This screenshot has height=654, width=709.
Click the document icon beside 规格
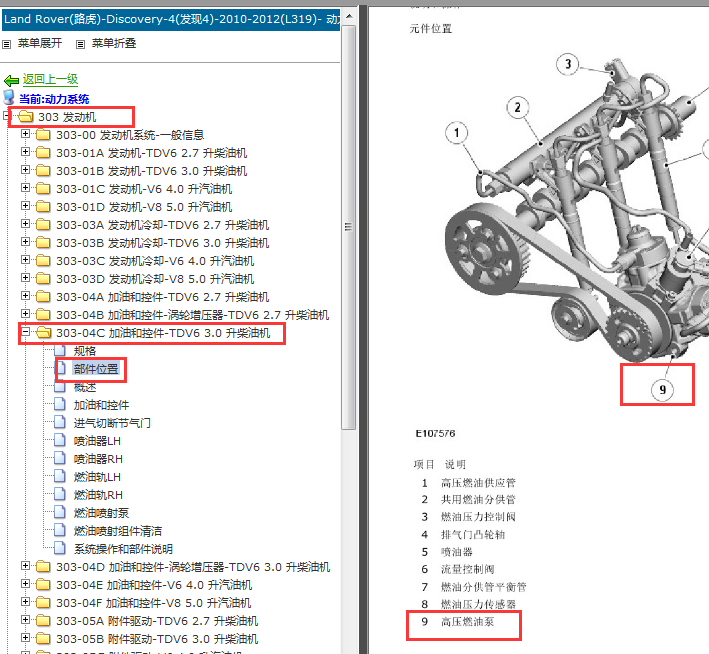coord(60,351)
